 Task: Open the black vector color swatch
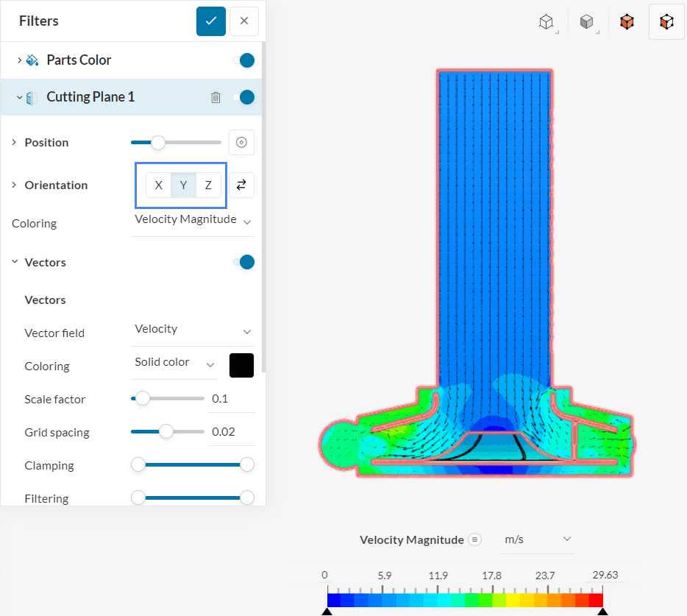[x=241, y=365]
